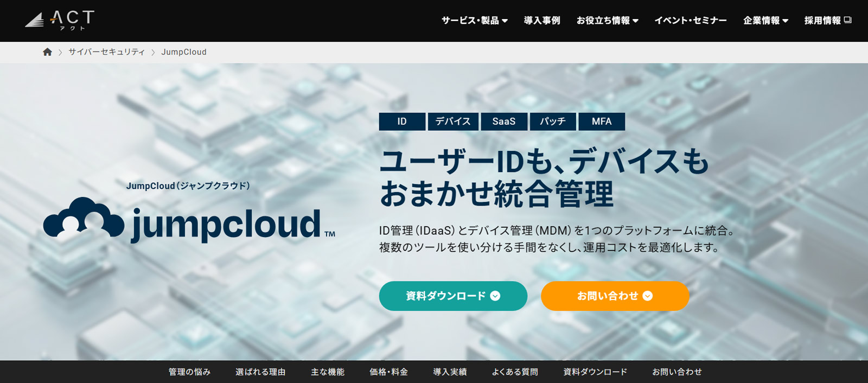The height and width of the screenshot is (383, 868).
Task: Open the 導入事例 menu item
Action: coord(542,21)
